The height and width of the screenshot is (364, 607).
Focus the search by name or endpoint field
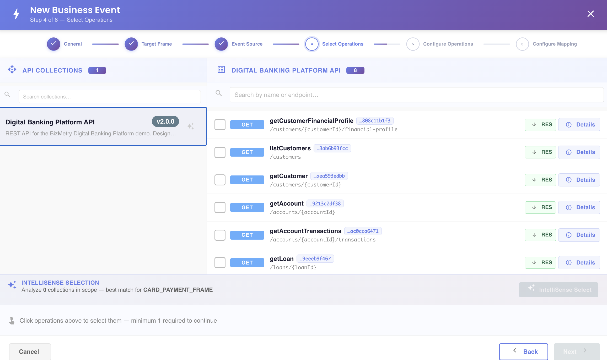[417, 95]
